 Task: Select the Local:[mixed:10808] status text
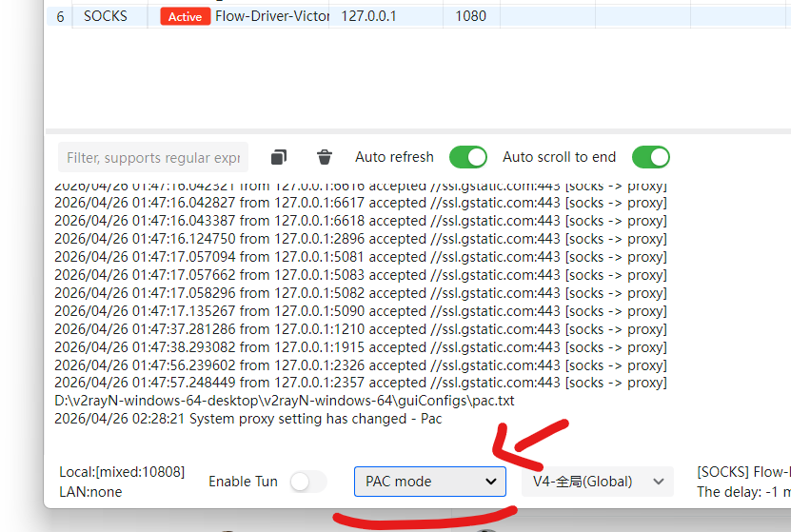click(x=122, y=472)
